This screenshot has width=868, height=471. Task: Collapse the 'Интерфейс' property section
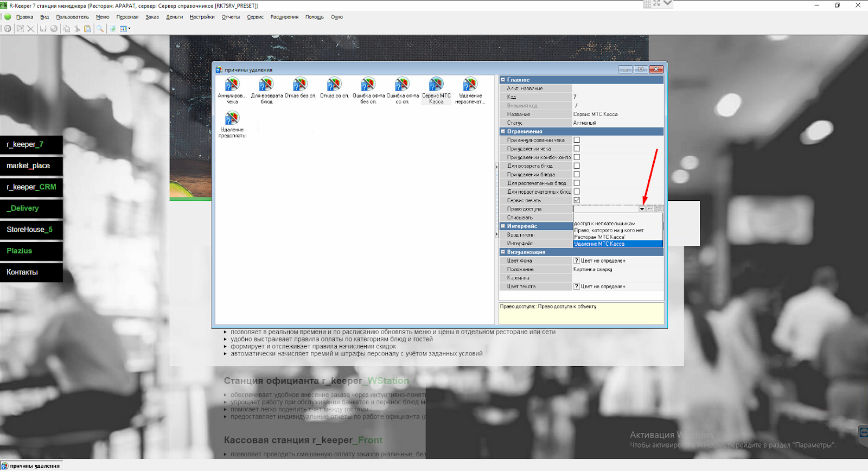pos(503,226)
